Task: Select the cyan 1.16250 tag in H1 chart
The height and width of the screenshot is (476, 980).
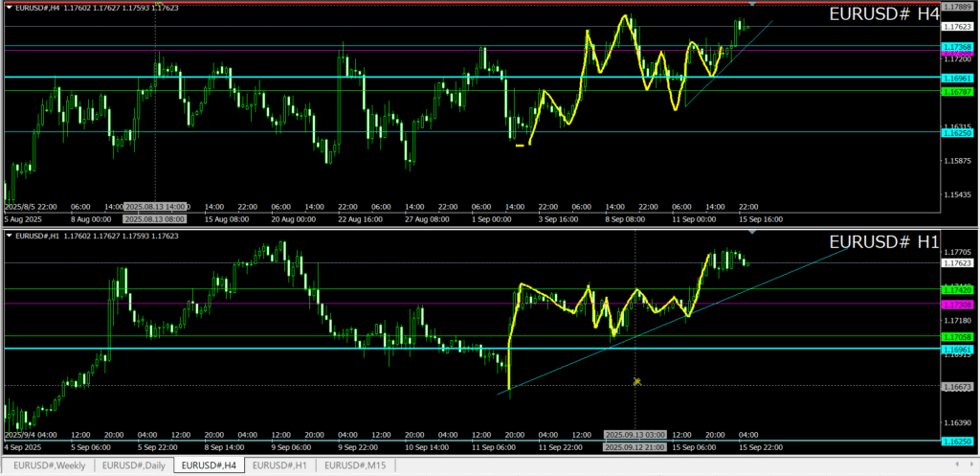Action: point(958,441)
